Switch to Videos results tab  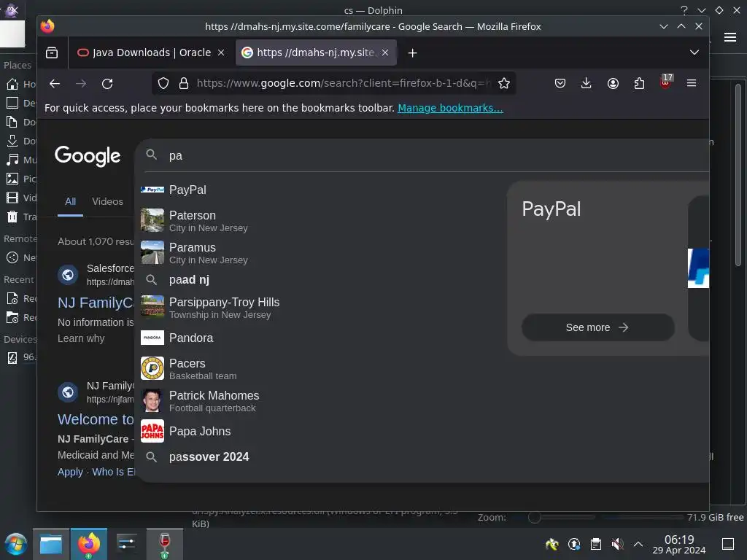click(108, 201)
